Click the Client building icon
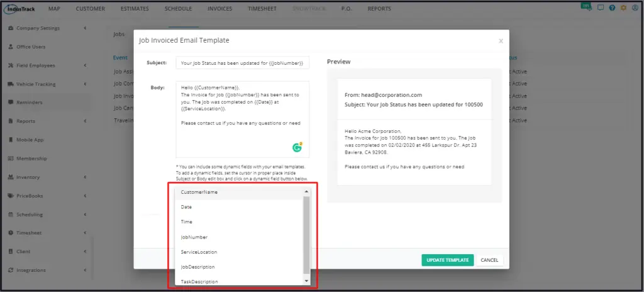The image size is (644, 292). (x=11, y=251)
